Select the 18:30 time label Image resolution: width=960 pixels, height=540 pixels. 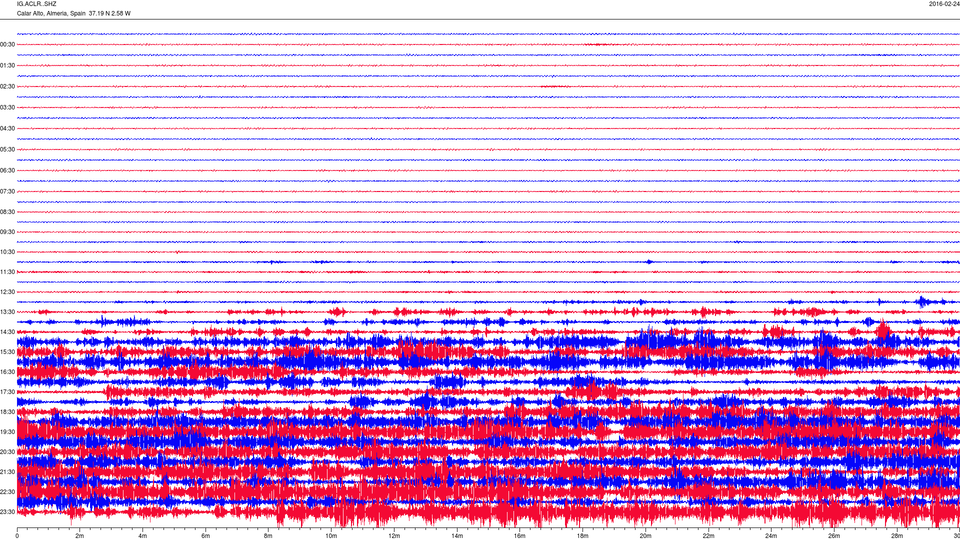click(x=7, y=412)
